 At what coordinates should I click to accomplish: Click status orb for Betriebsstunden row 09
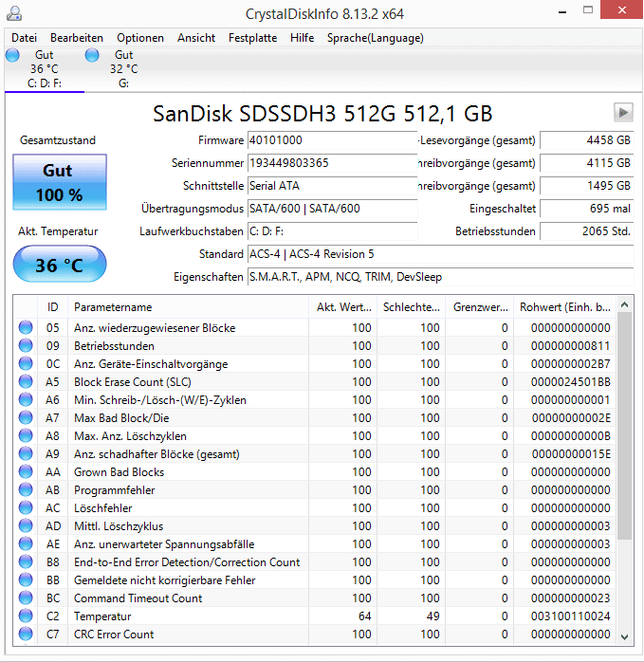point(26,345)
